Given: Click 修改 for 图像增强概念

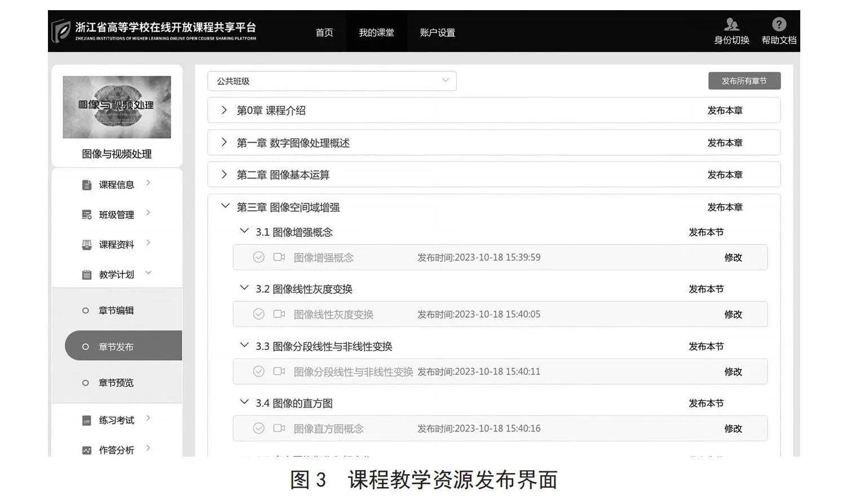Looking at the screenshot, I should pos(733,258).
